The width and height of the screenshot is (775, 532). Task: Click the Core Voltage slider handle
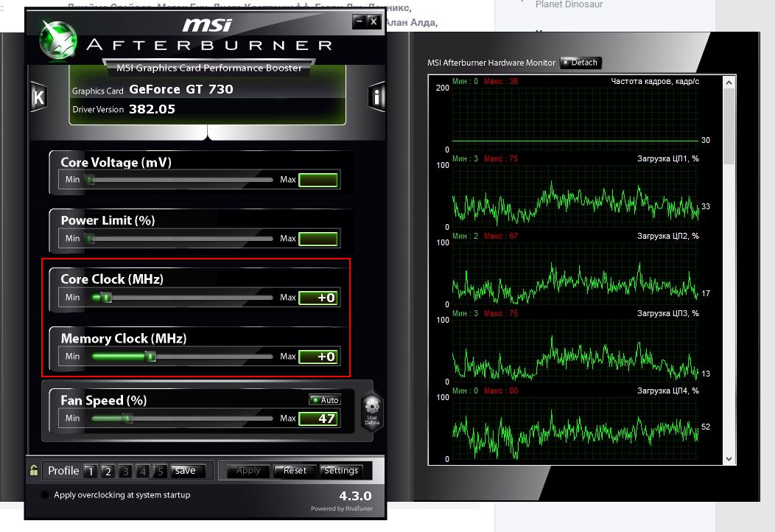click(90, 180)
